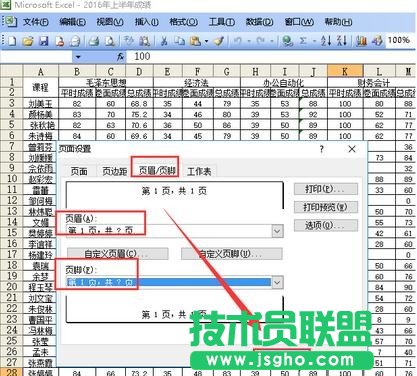The image size is (417, 376).
Task: Click the 课程 cell in column A
Action: (41, 87)
